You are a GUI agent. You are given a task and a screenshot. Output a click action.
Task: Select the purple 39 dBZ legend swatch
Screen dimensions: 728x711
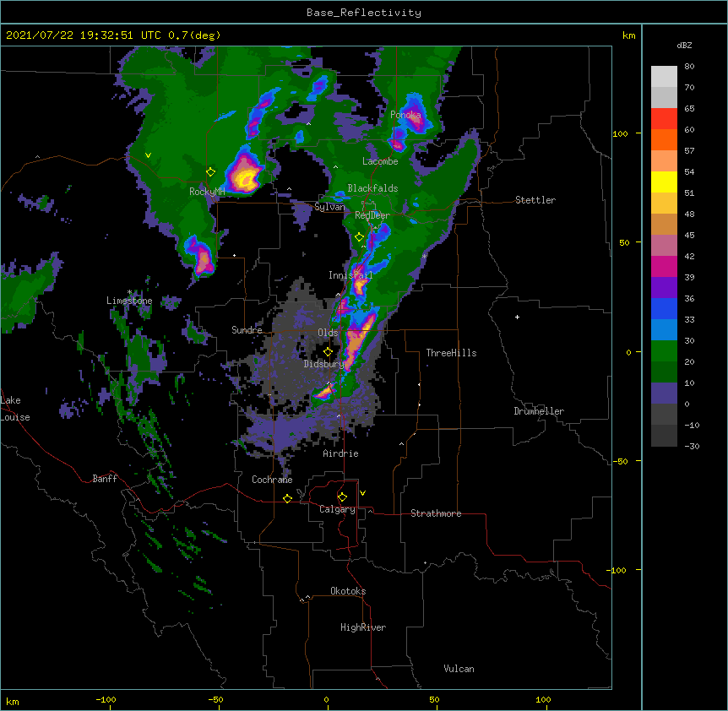pyautogui.click(x=664, y=287)
